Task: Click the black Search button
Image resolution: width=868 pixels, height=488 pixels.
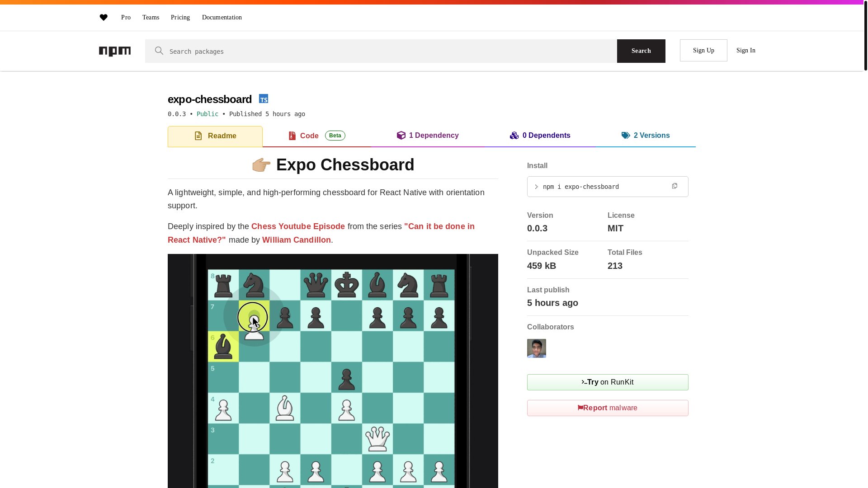Action: 641,51
